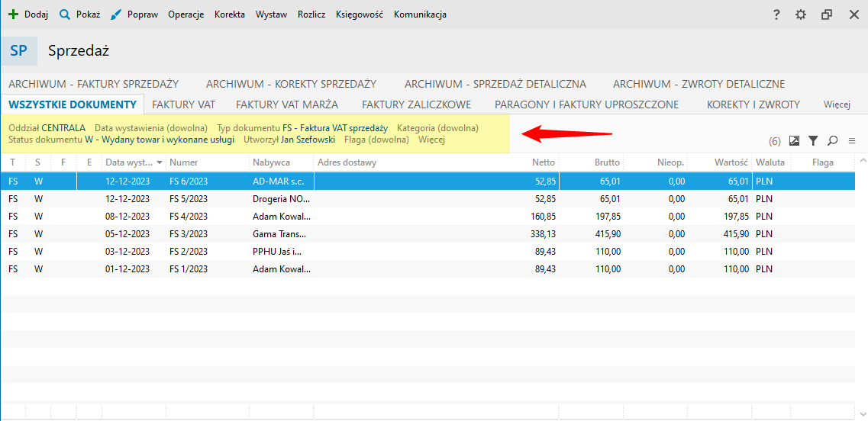
Task: Click the SP module icon
Action: pos(19,51)
